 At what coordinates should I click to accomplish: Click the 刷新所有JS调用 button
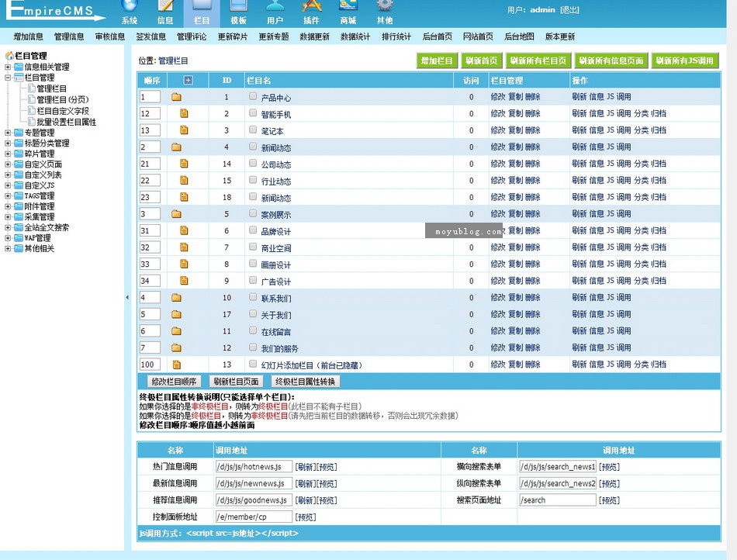pos(685,60)
